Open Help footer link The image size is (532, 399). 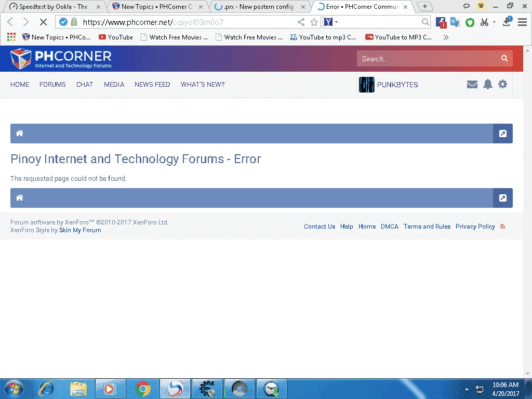click(x=347, y=227)
